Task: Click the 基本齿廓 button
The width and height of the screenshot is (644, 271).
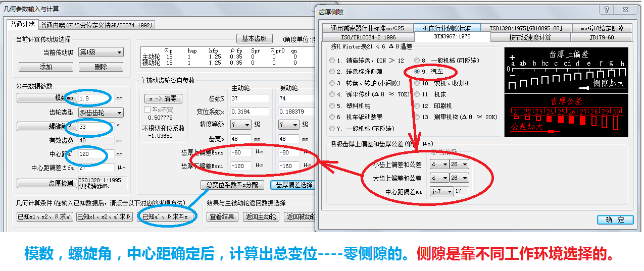Action: coord(255,39)
